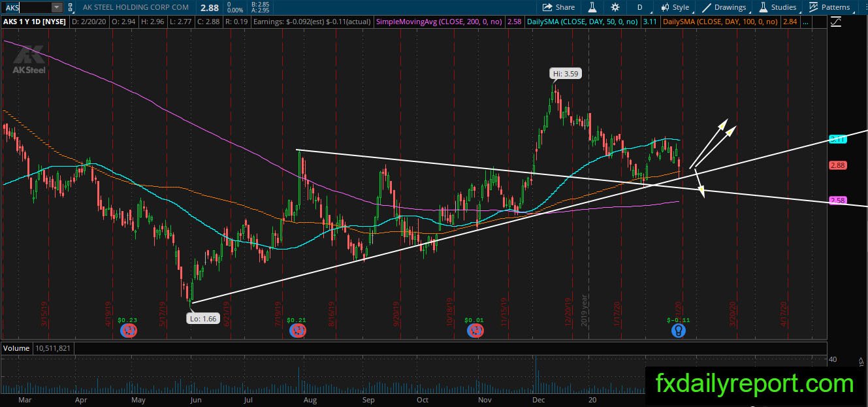Click the AK Steel logo on chart
Image resolution: width=868 pixels, height=407 pixels.
click(x=29, y=60)
